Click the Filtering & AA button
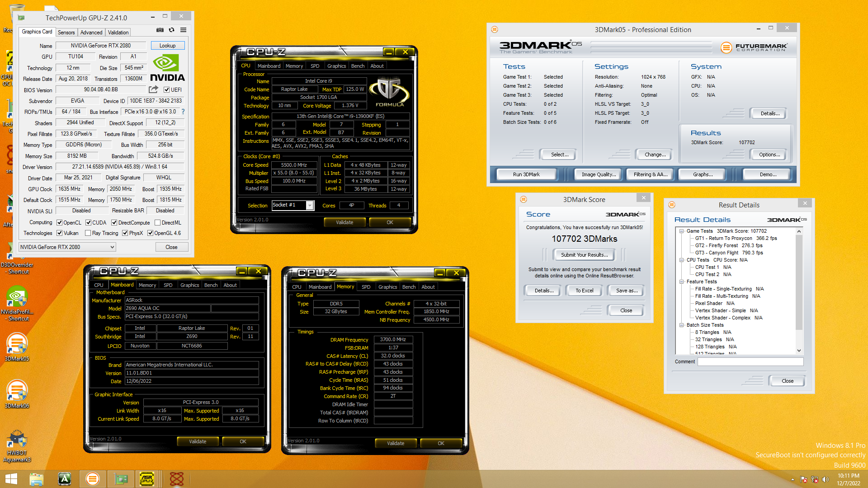The height and width of the screenshot is (488, 868). (650, 174)
